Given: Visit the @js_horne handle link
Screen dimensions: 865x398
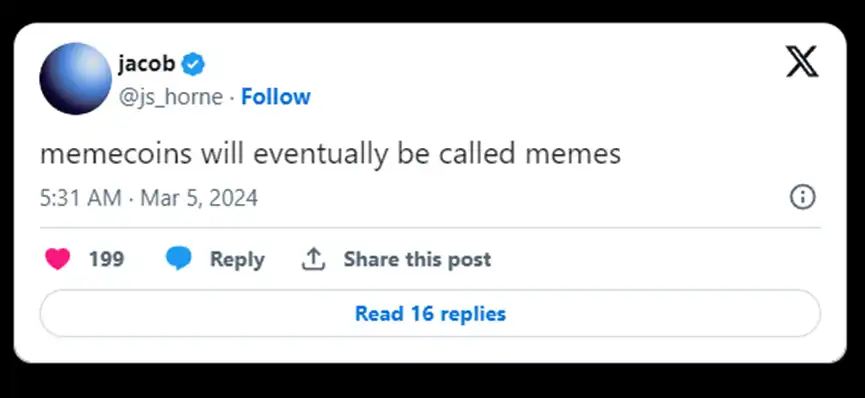Looking at the screenshot, I should click(x=171, y=97).
